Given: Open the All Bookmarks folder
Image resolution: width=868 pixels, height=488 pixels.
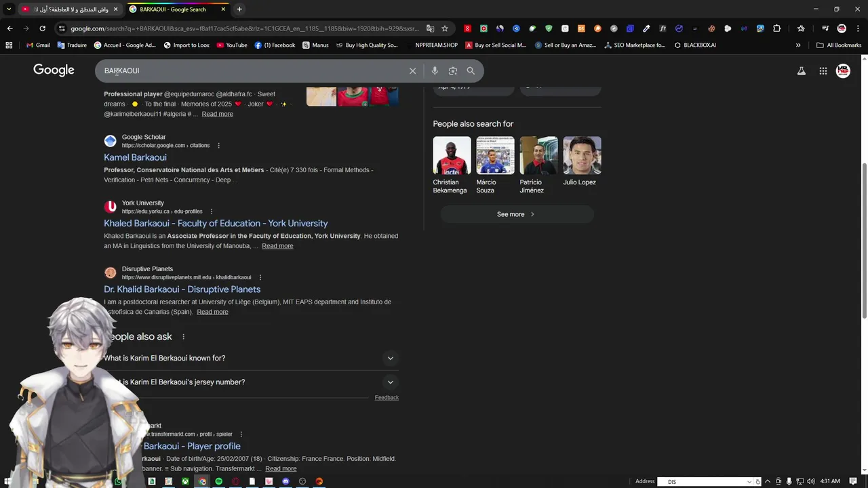Looking at the screenshot, I should 839,45.
